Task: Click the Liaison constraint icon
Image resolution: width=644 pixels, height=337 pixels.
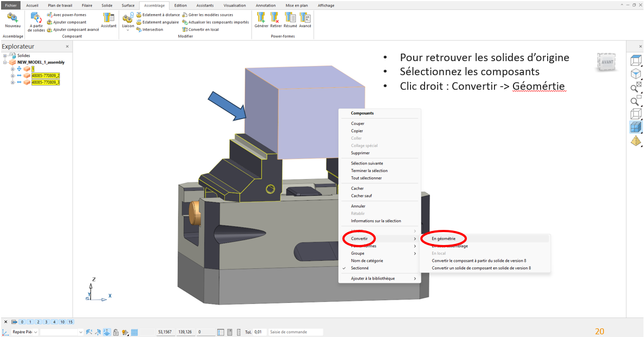Action: pyautogui.click(x=128, y=18)
